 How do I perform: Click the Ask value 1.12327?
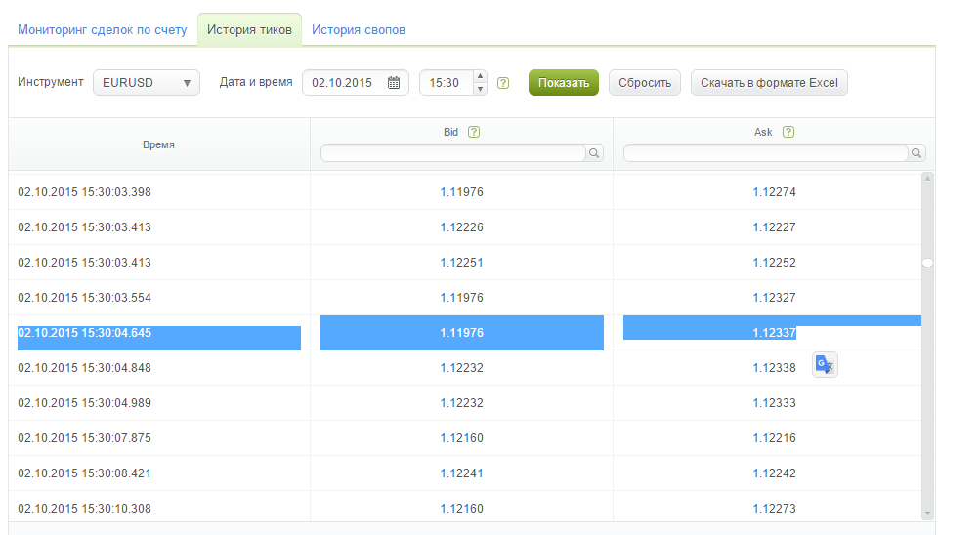(775, 298)
